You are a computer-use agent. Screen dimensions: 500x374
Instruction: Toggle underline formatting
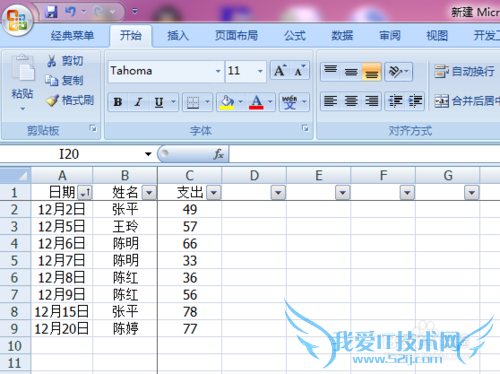[159, 102]
